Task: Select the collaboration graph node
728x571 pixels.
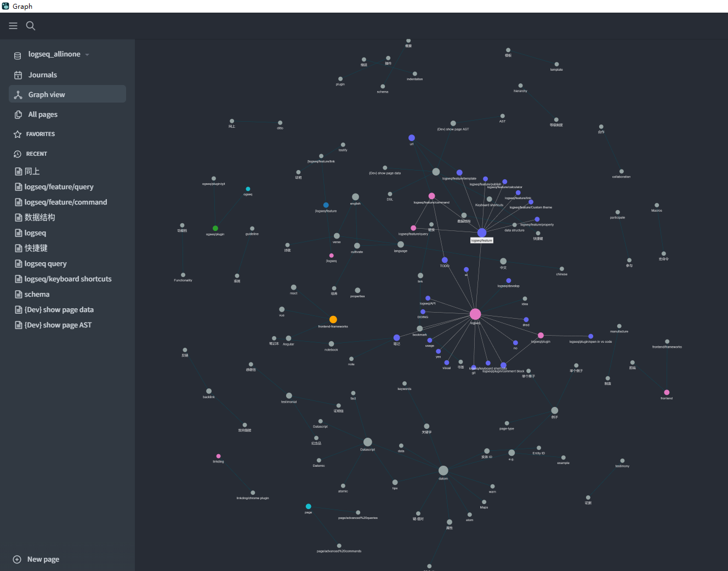Action: click(621, 171)
